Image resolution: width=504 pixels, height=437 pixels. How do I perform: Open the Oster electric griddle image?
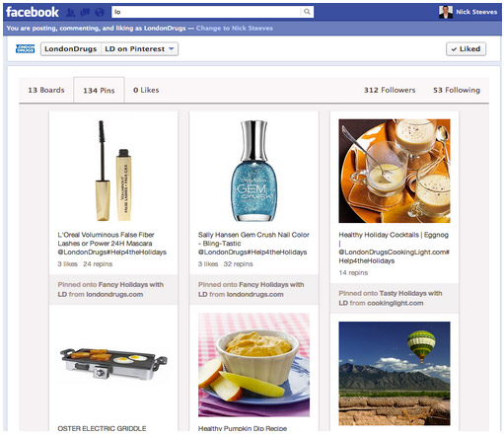click(113, 363)
